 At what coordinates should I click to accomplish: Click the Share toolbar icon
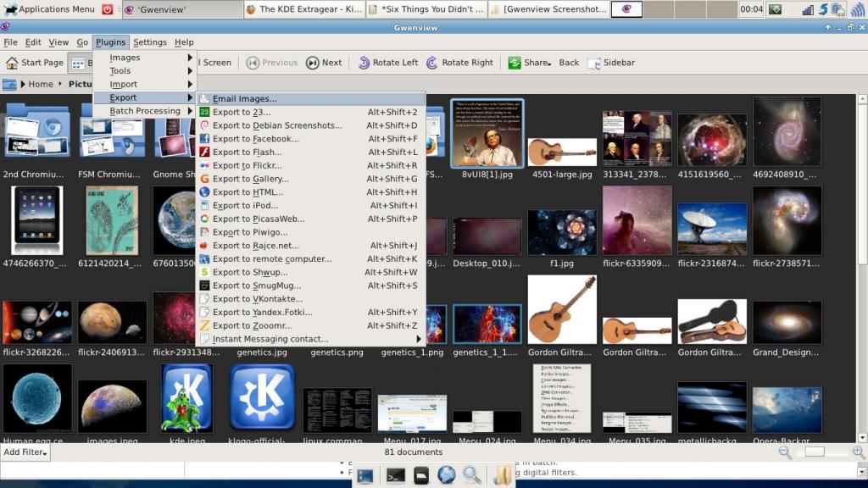tap(515, 63)
